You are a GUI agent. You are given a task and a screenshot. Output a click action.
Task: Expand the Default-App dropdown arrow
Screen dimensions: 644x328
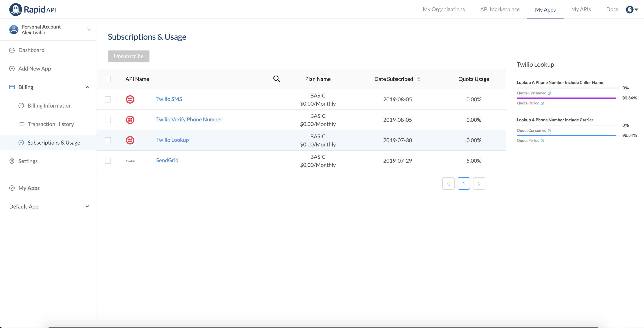click(87, 207)
